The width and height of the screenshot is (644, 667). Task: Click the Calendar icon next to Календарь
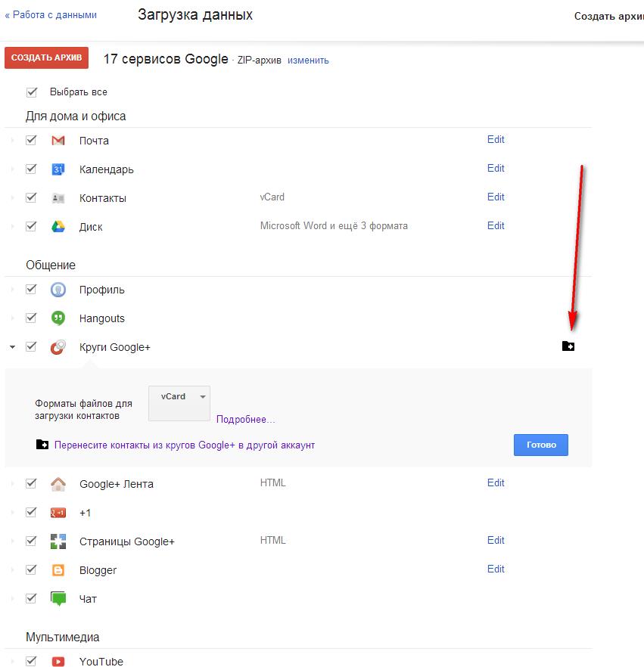point(58,169)
